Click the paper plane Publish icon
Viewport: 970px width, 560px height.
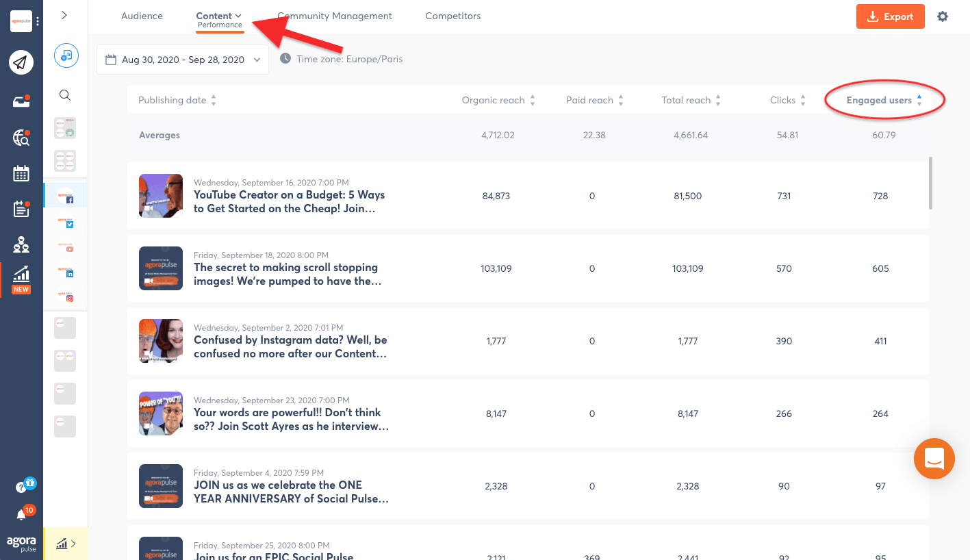coord(21,63)
